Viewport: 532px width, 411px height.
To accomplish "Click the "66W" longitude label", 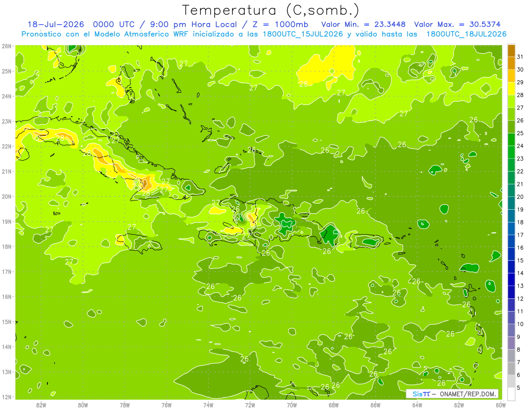I will (x=376, y=405).
